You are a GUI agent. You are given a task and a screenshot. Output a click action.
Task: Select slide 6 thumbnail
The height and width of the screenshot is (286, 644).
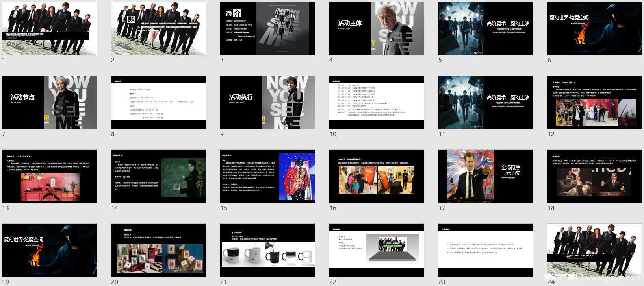(595, 28)
